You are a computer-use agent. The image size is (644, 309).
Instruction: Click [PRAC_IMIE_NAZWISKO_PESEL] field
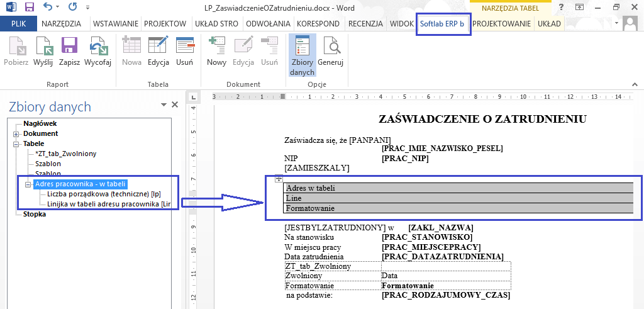point(442,149)
